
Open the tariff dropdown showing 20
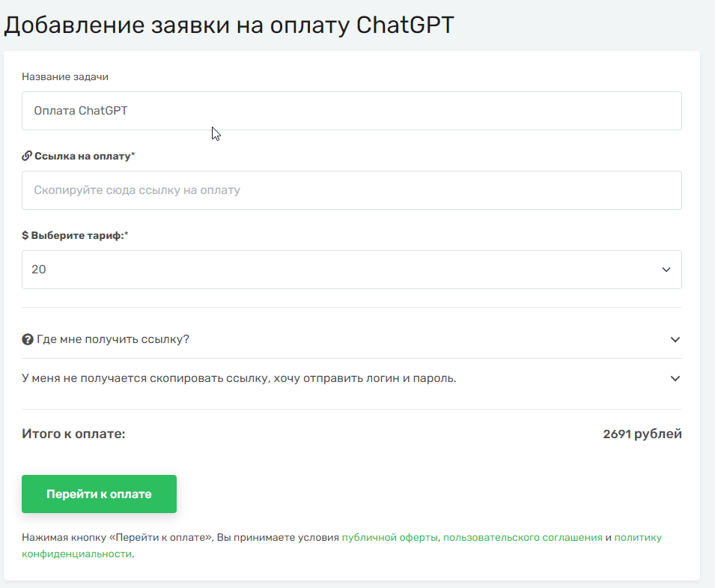(x=352, y=270)
